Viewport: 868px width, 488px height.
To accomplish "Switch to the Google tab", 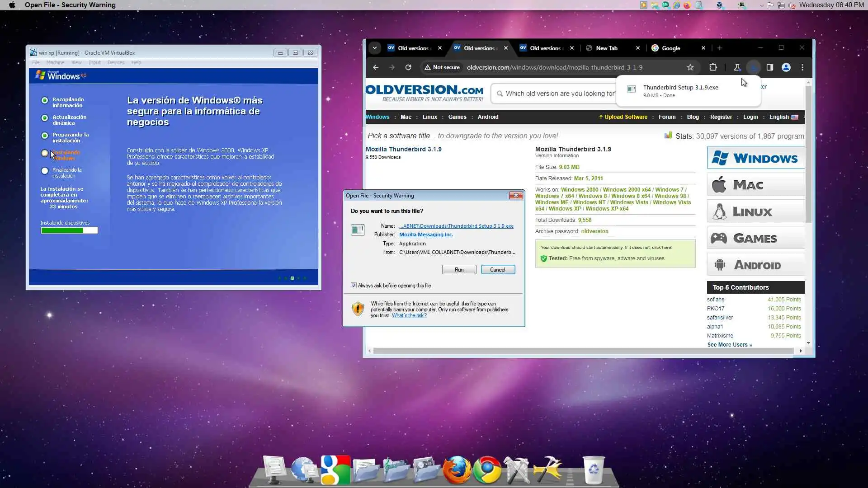I will tap(671, 48).
